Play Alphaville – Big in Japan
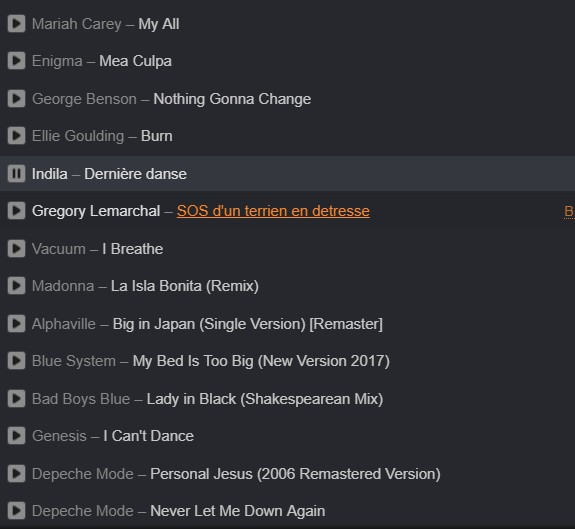Screen dimensions: 575x529 17,324
